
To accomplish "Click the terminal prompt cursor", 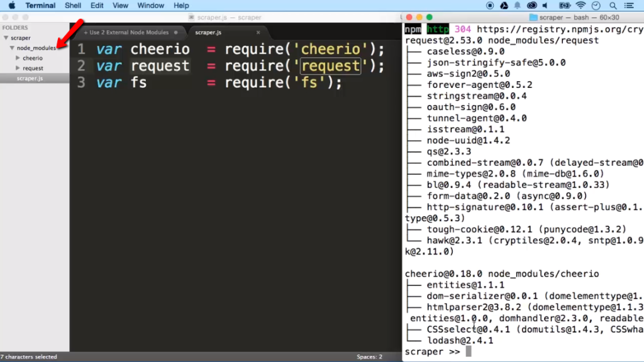I will (x=468, y=351).
